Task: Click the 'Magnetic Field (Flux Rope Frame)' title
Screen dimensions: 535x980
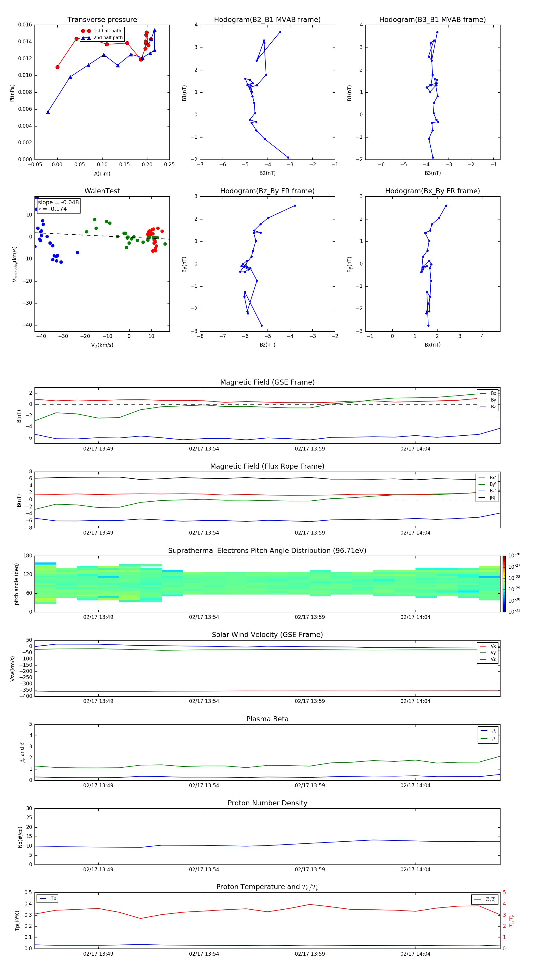Action: (267, 466)
